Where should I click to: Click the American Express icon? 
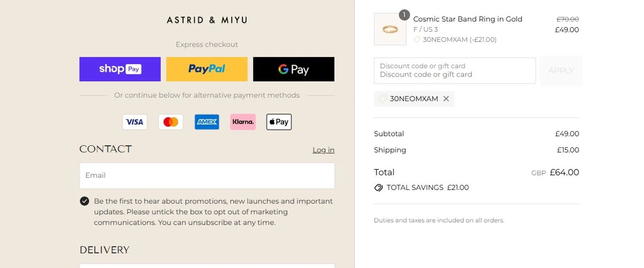(207, 122)
